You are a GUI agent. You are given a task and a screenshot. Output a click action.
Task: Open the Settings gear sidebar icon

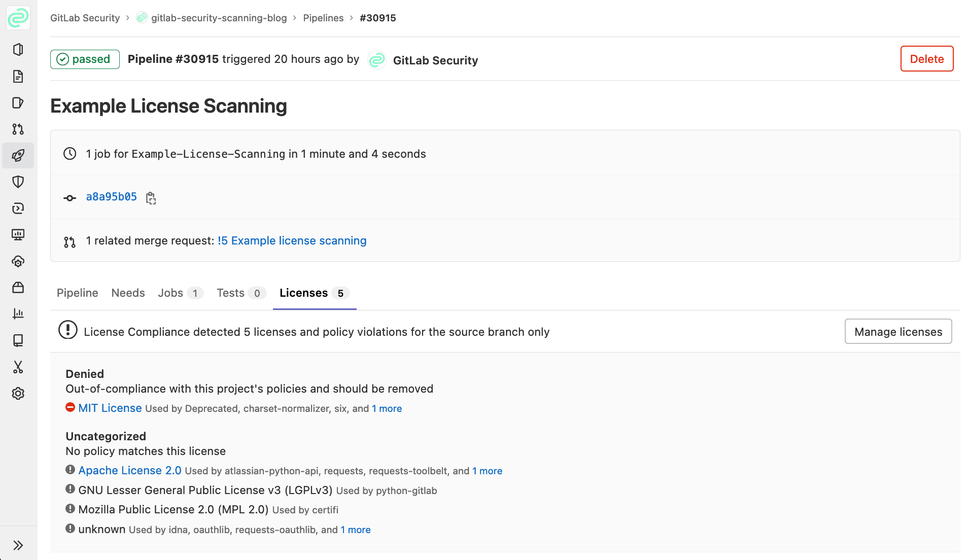(18, 394)
